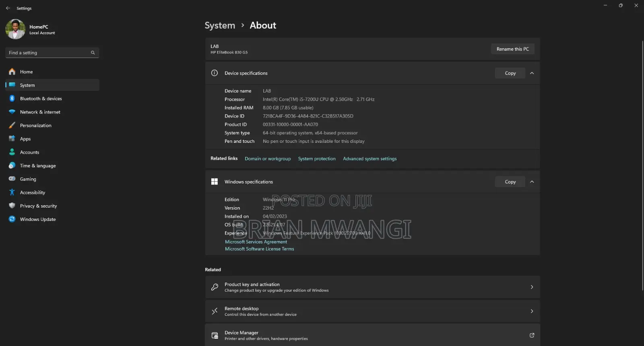644x346 pixels.
Task: Click the Device Manager printer icon
Action: click(x=215, y=336)
